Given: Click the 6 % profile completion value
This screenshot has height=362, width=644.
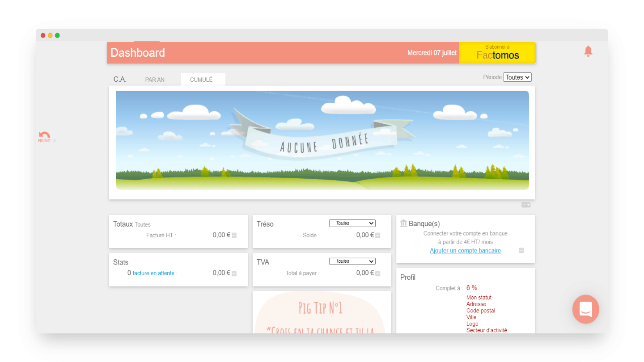Looking at the screenshot, I should point(472,288).
